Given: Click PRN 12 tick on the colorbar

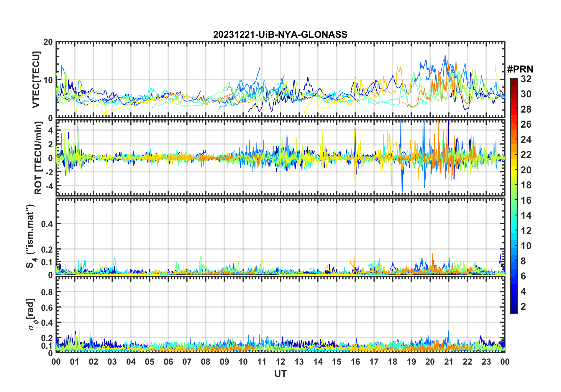Looking at the screenshot, I should (x=526, y=231).
